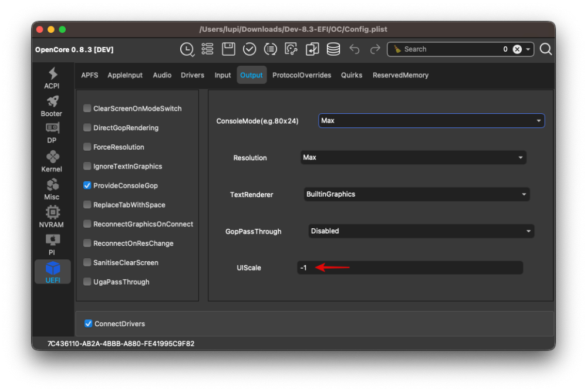587x392 pixels.
Task: Open the GopPassThrough dropdown
Action: (421, 231)
